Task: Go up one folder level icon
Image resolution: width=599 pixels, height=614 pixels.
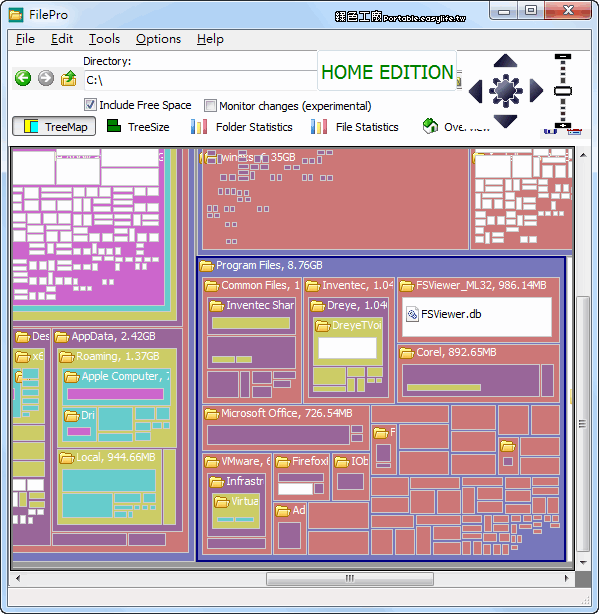Action: 69,78
